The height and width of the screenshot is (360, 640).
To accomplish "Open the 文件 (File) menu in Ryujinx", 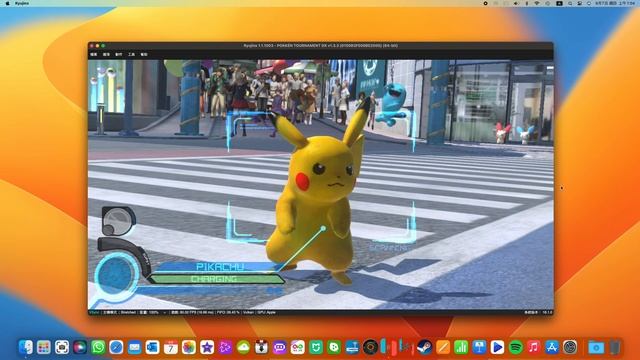I will pyautogui.click(x=94, y=54).
